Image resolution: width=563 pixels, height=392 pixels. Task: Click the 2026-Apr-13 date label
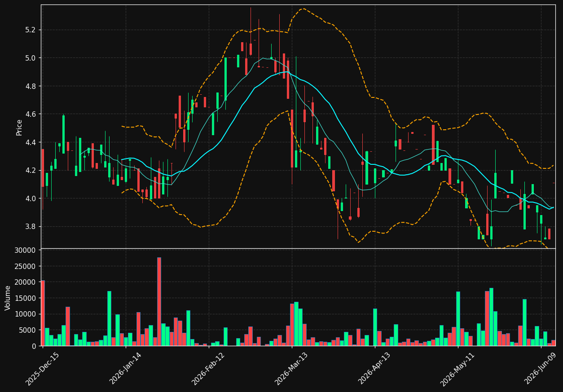(374, 369)
